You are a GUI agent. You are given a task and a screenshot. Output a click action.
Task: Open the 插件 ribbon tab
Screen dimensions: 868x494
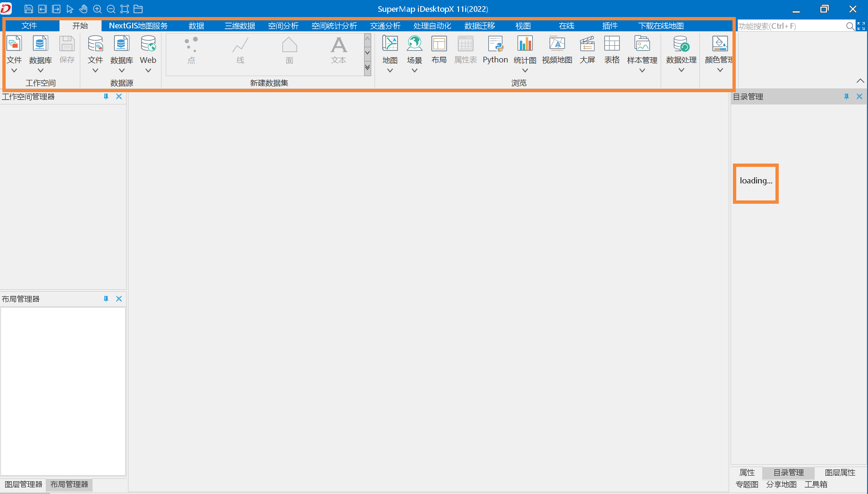click(x=610, y=26)
